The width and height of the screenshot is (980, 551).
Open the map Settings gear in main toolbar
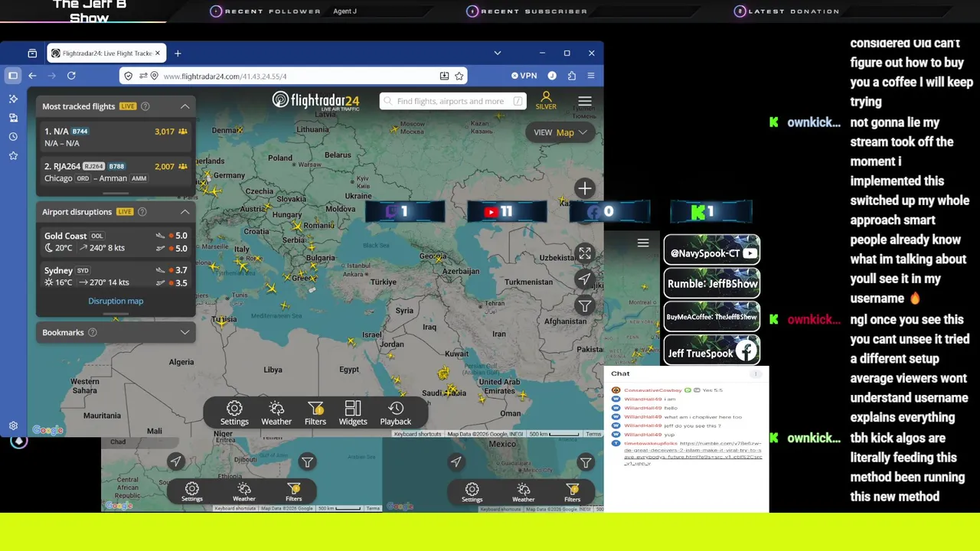pyautogui.click(x=234, y=413)
